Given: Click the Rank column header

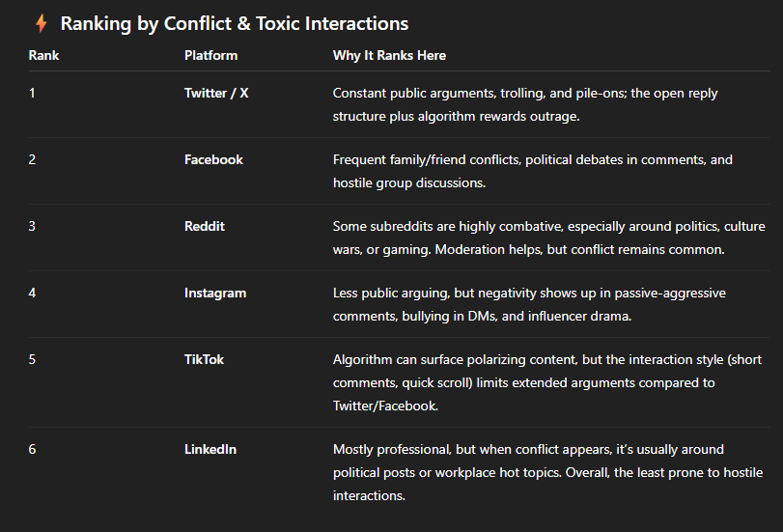Looking at the screenshot, I should click(x=43, y=55).
